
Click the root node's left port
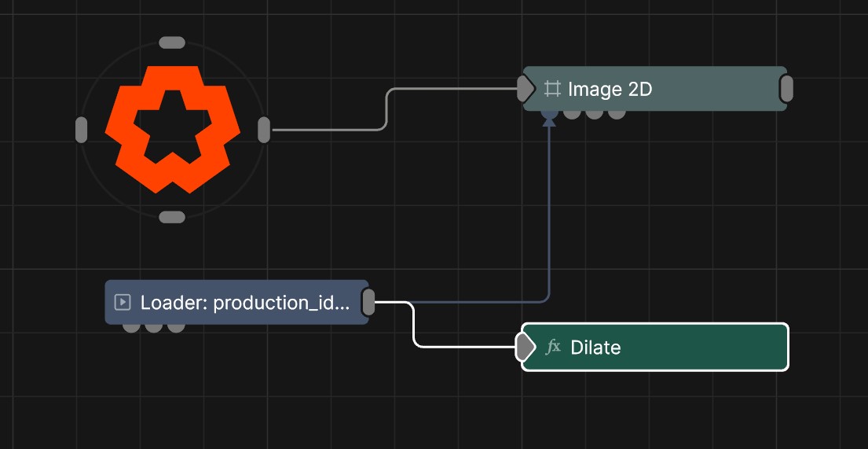[82, 130]
